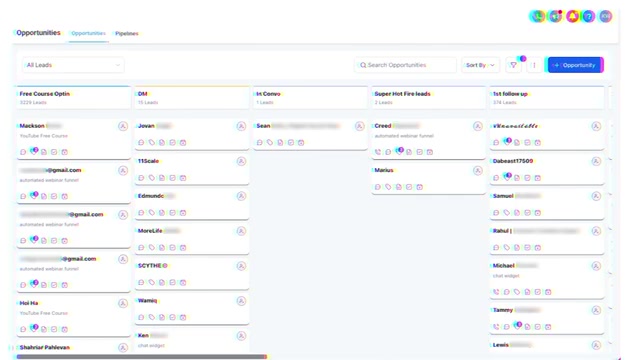This screenshot has width=640, height=360.
Task: Open notes icon on Mackson card
Action: [x=44, y=152]
